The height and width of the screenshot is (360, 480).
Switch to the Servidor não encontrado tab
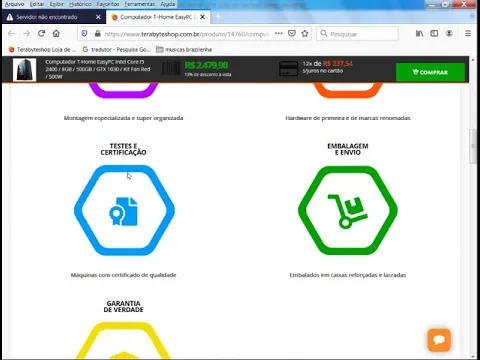pyautogui.click(x=47, y=17)
